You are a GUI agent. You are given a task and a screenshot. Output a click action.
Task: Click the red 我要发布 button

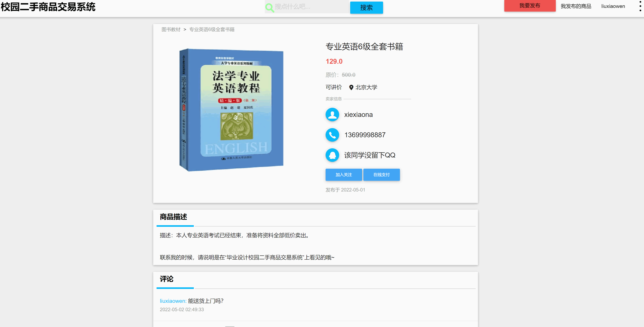530,5
